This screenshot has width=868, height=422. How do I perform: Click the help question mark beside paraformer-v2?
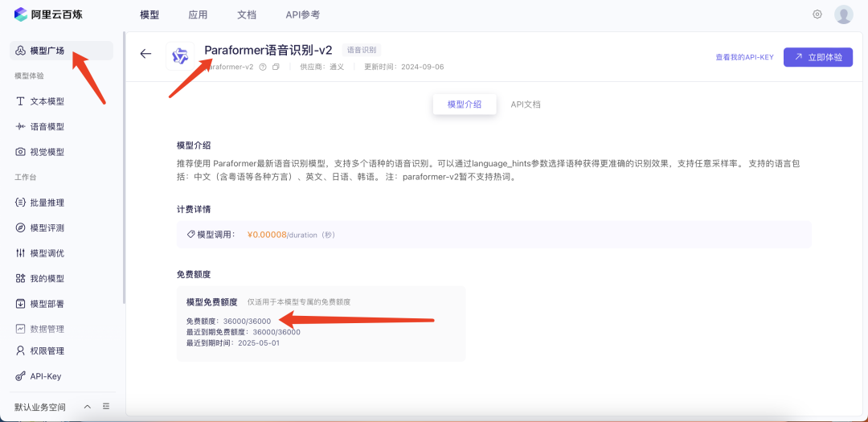pyautogui.click(x=263, y=67)
